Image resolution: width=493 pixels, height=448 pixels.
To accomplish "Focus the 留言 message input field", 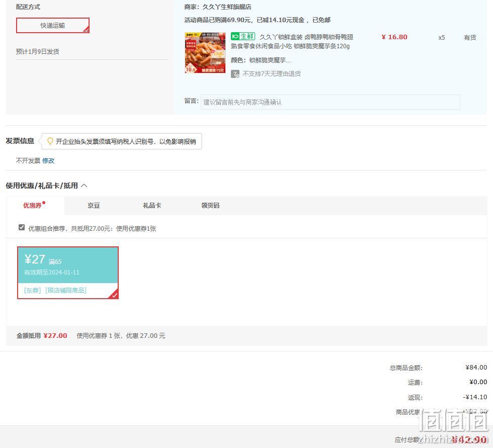I will tap(330, 102).
